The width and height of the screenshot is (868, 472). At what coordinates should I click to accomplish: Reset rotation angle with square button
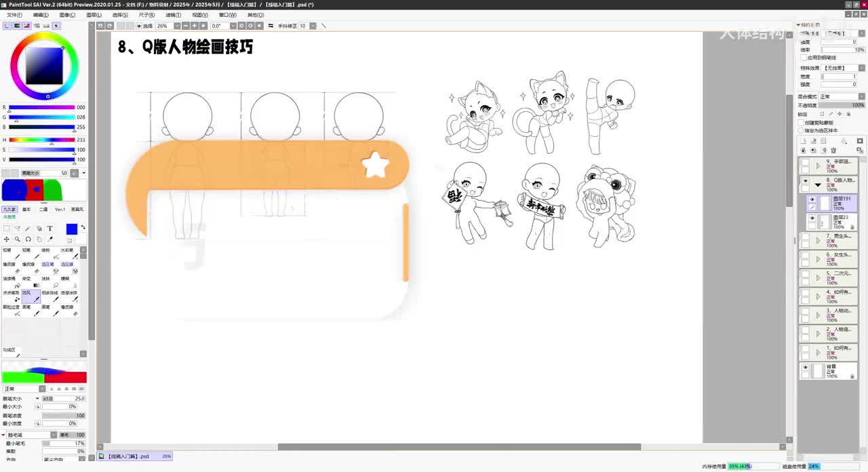[259, 26]
